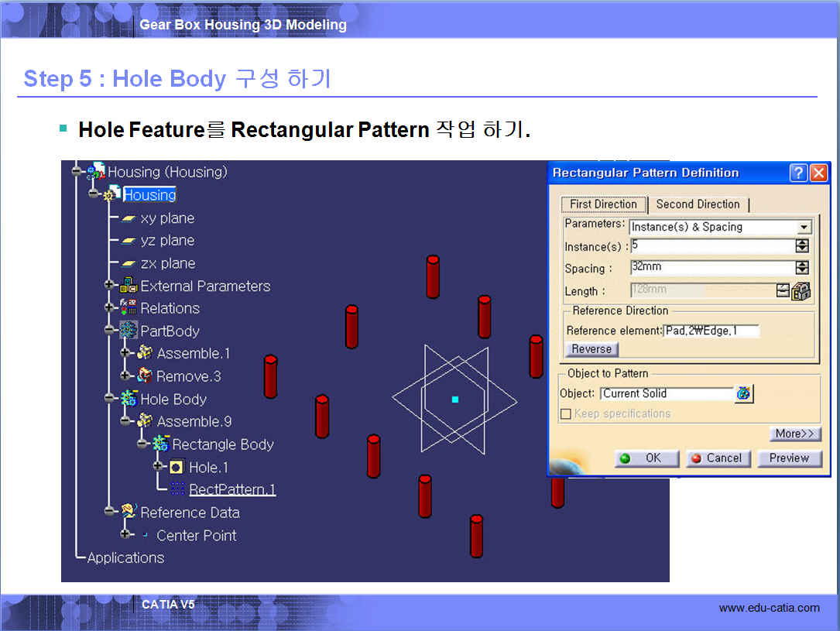Click the Preview button
This screenshot has height=631, width=840.
coord(788,458)
